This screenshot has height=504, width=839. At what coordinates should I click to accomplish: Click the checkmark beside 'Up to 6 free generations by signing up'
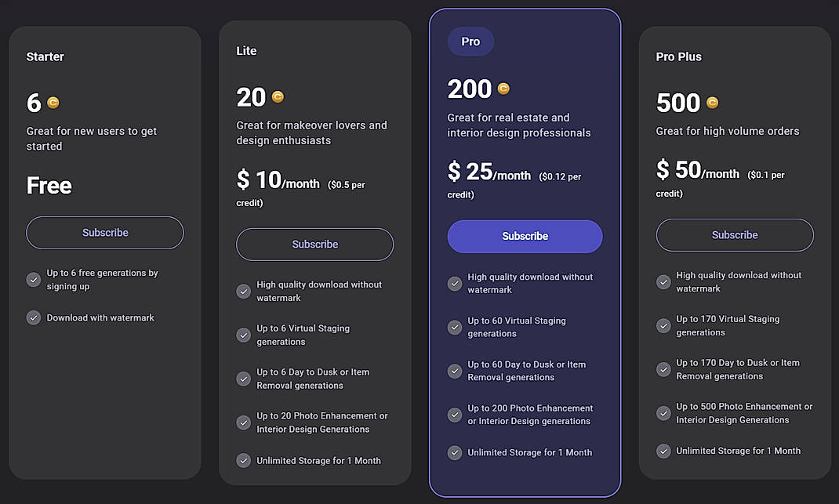click(33, 277)
